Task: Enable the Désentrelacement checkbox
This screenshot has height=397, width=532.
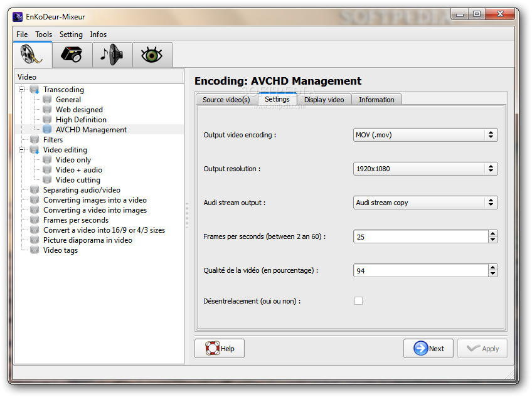Action: click(x=358, y=300)
